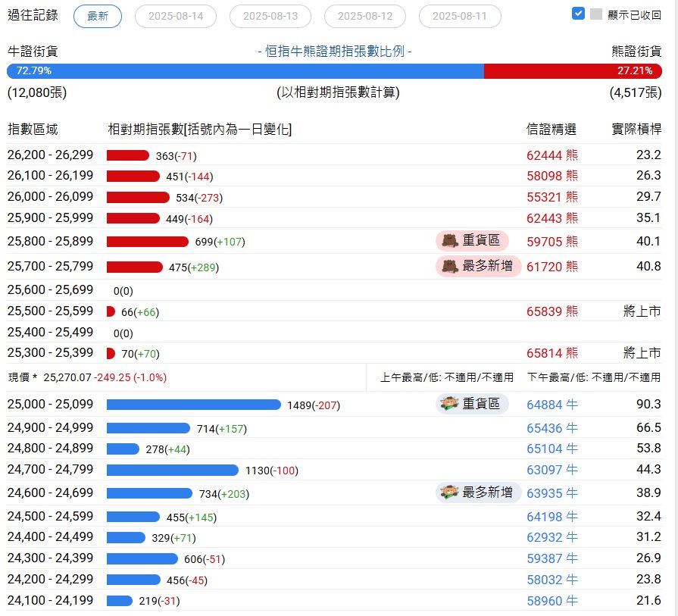Open bull warrant 64198 link
Image resolution: width=678 pixels, height=616 pixels.
click(552, 517)
